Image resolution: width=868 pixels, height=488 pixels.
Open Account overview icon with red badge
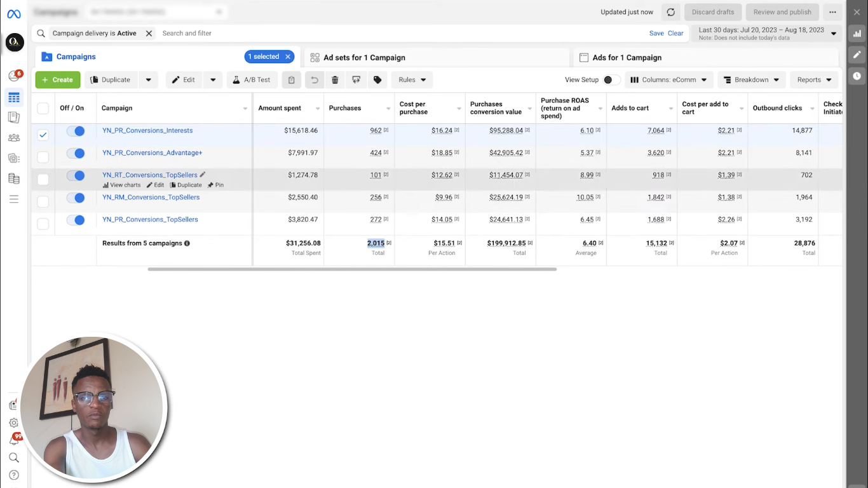click(14, 76)
